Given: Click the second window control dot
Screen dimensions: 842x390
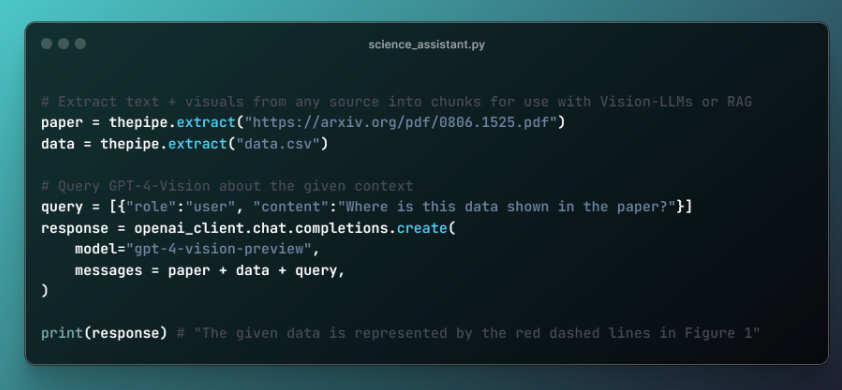Looking at the screenshot, I should [63, 44].
